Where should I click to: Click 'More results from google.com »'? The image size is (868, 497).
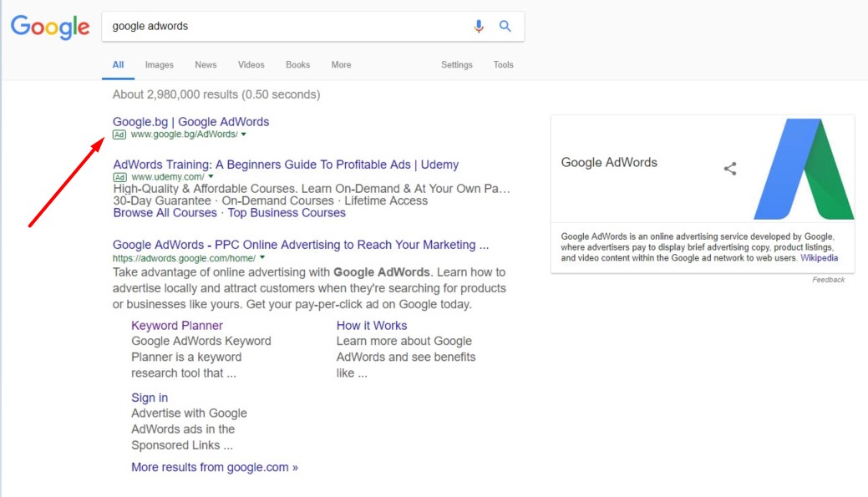coord(215,467)
